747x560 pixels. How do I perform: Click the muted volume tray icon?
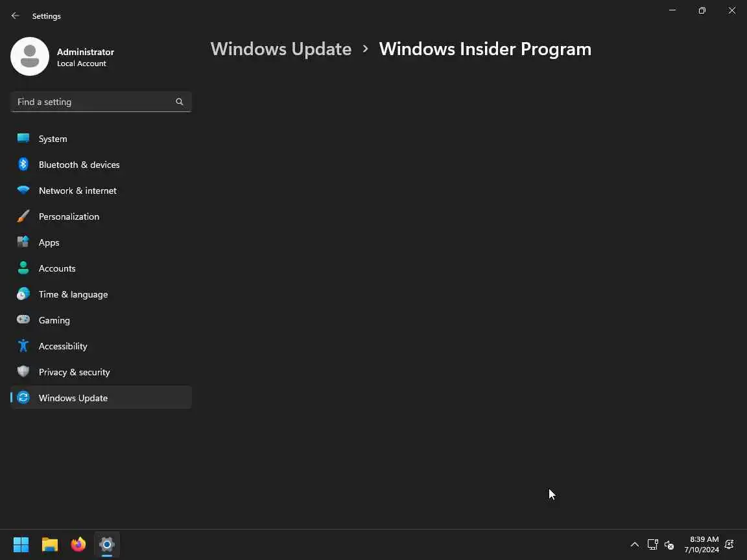(x=669, y=544)
